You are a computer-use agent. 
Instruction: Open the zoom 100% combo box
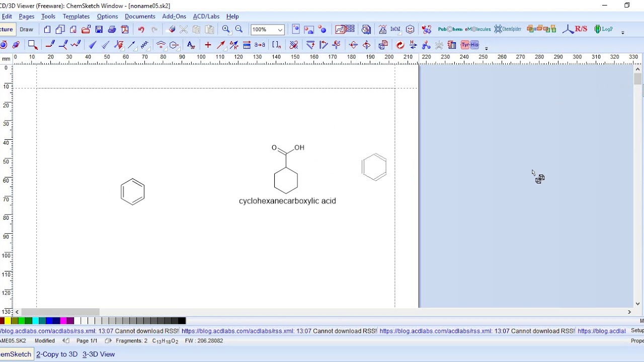267,30
